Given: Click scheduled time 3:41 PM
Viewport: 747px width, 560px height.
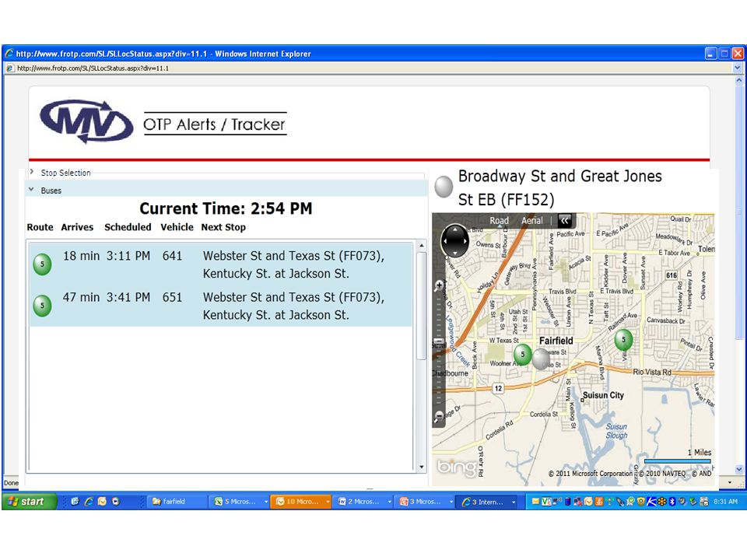Looking at the screenshot, I should pyautogui.click(x=128, y=298).
